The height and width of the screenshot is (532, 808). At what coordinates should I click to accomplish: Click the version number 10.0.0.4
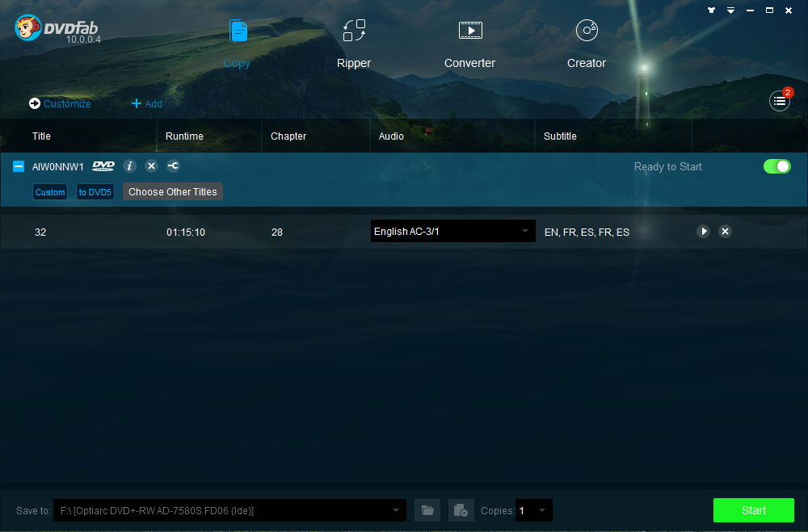[83, 40]
